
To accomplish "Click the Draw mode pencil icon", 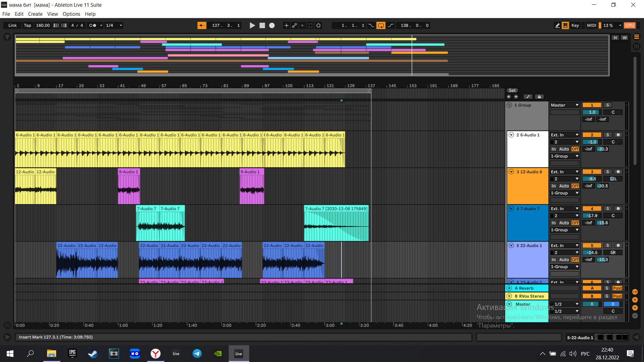I will pyautogui.click(x=558, y=25).
